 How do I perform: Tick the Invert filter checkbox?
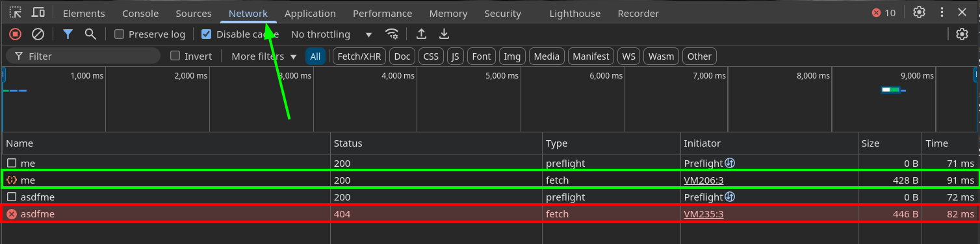(175, 56)
